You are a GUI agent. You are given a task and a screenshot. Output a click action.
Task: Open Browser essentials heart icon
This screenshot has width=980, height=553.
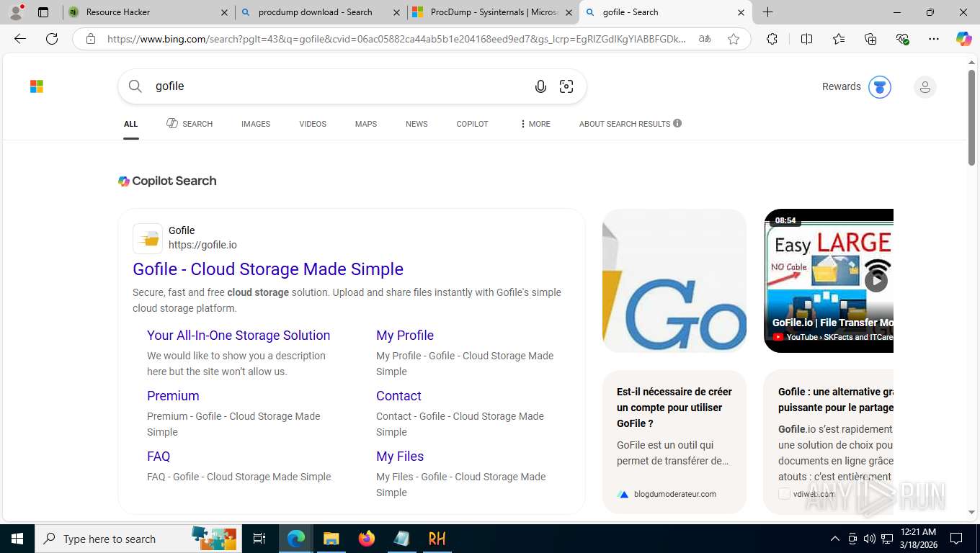(x=902, y=39)
